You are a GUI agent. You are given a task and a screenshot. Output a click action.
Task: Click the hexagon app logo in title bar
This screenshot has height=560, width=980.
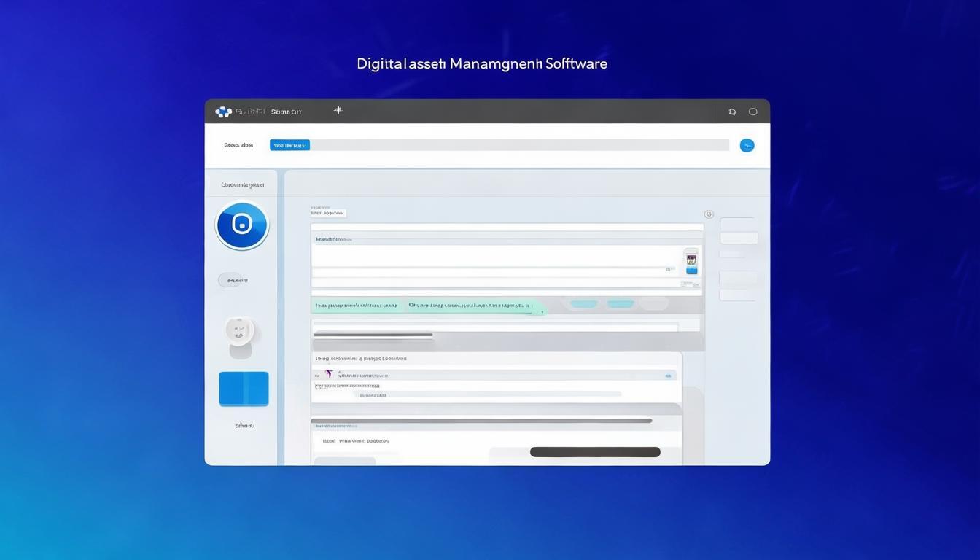223,112
